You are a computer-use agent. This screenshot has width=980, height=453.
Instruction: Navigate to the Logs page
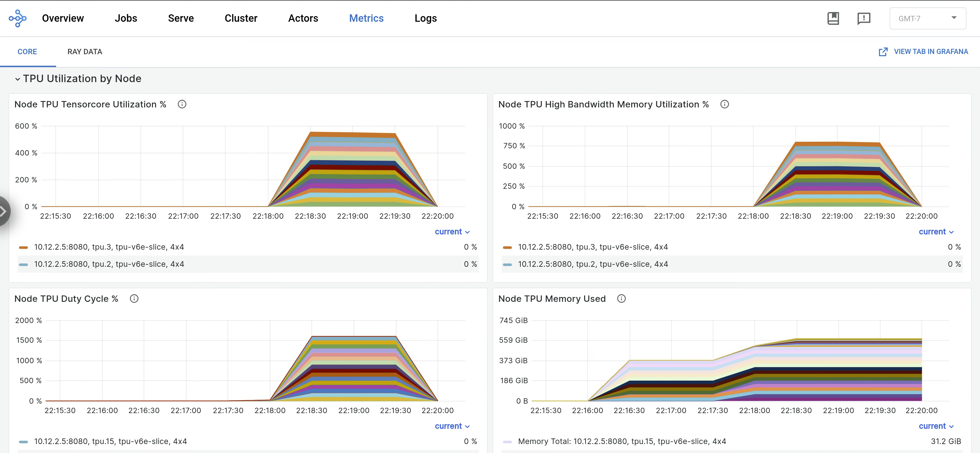coord(425,18)
